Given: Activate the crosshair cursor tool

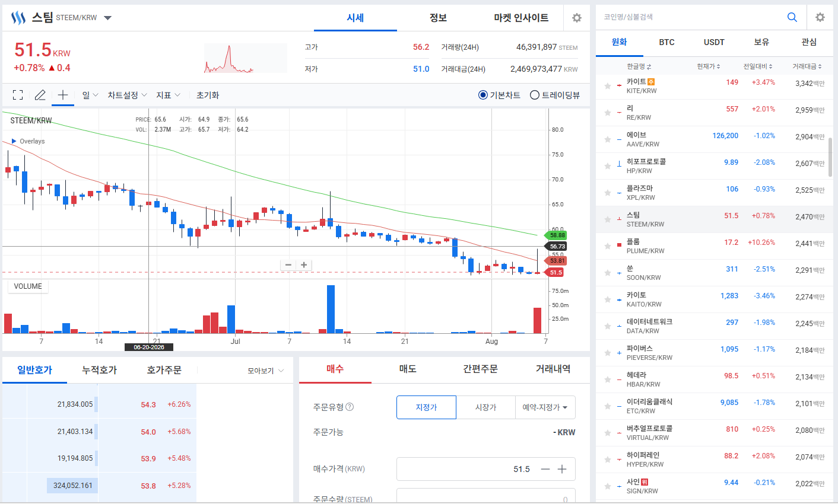Looking at the screenshot, I should [63, 95].
